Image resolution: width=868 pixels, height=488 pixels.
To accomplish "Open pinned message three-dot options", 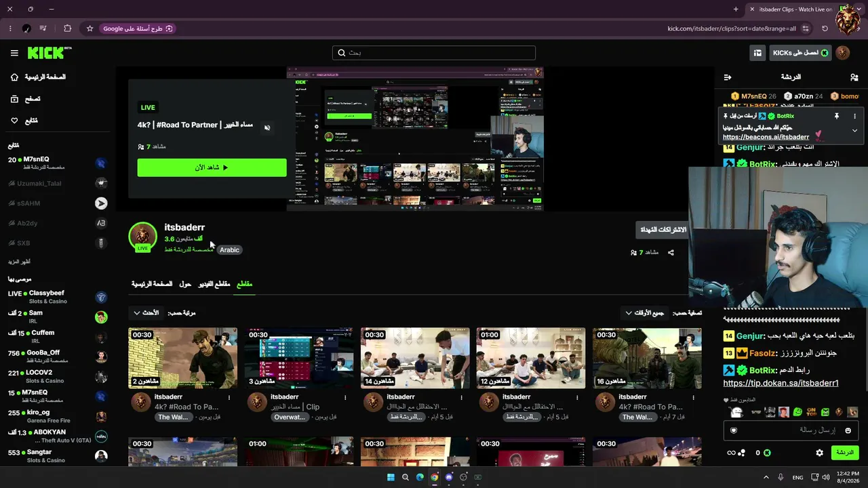I will [854, 116].
